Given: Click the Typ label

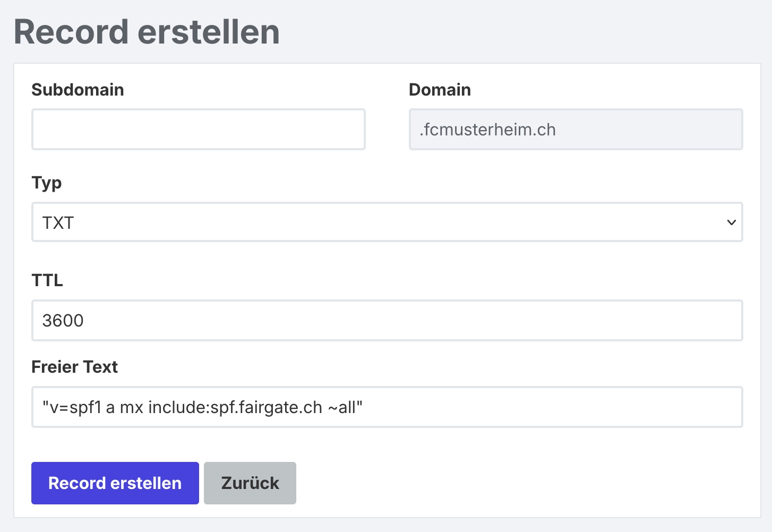Looking at the screenshot, I should 47,183.
